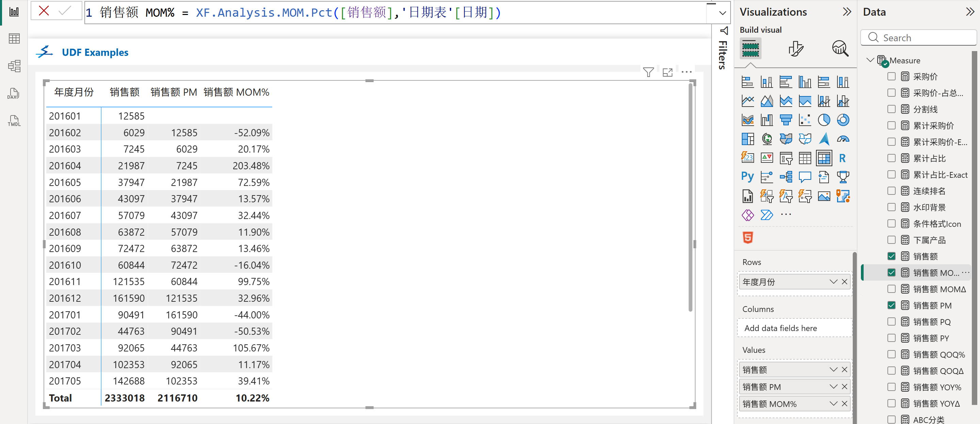Enable the 采购价 measure checkbox

pyautogui.click(x=892, y=77)
